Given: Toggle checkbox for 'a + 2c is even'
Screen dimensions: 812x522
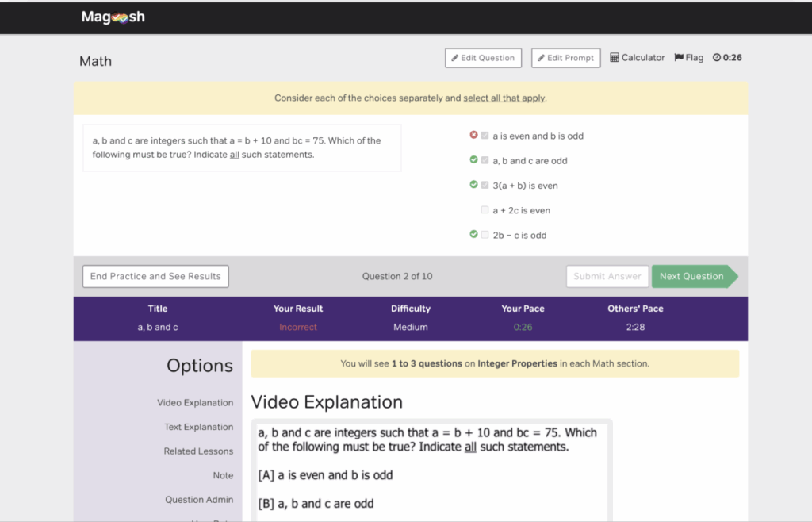Looking at the screenshot, I should [x=485, y=210].
